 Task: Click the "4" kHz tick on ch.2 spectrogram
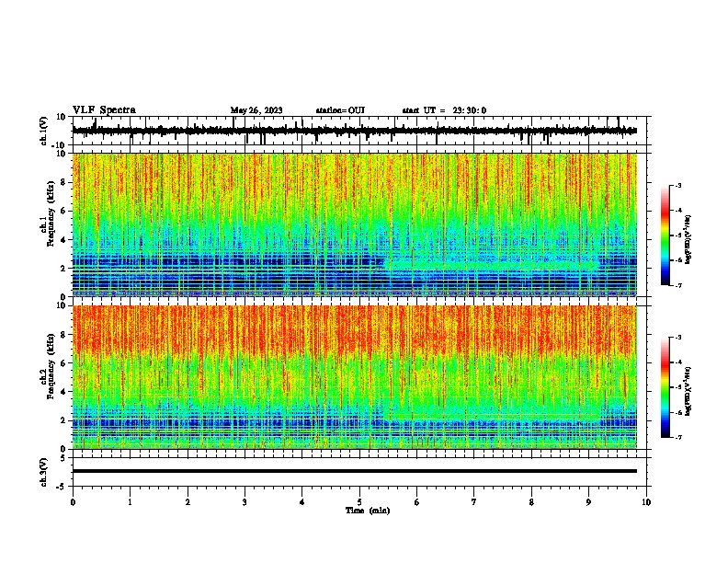pos(64,392)
